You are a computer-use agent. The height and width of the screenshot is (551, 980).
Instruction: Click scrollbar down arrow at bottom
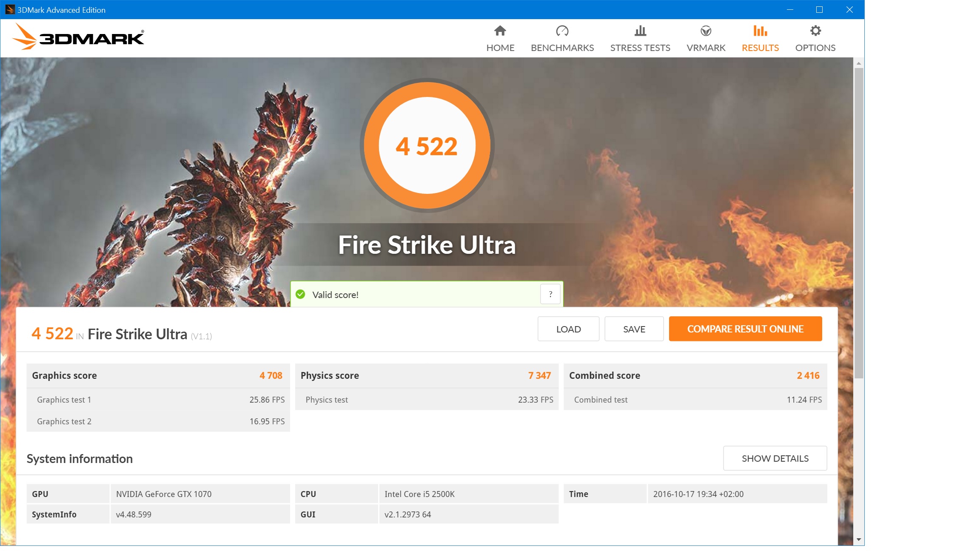(x=859, y=540)
